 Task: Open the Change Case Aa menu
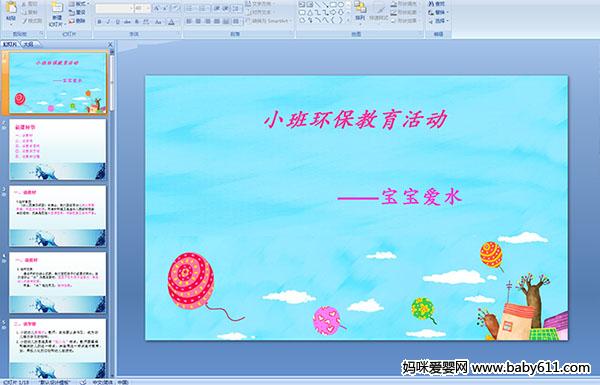click(158, 22)
